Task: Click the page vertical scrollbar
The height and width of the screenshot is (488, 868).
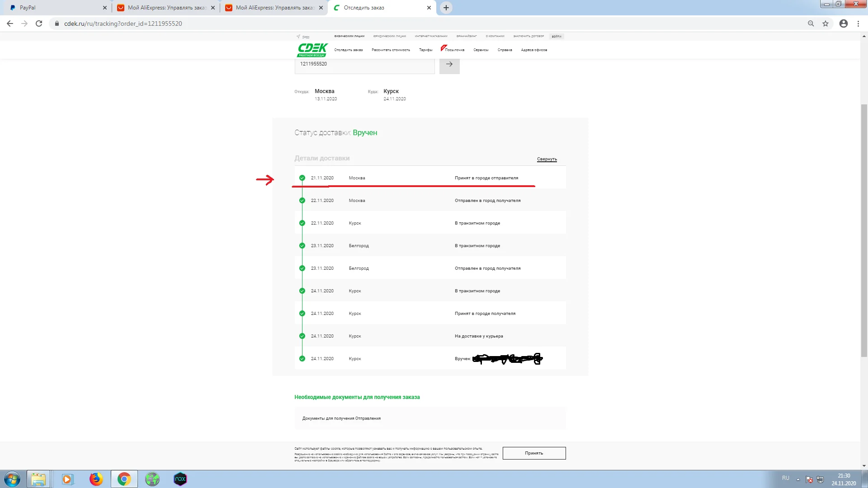Action: pos(864,226)
